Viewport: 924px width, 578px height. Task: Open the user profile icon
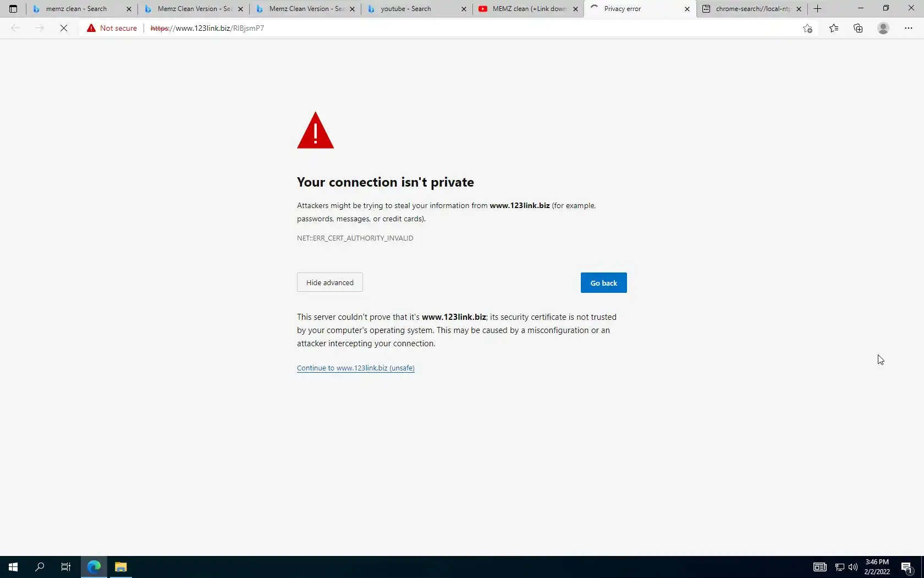(883, 28)
